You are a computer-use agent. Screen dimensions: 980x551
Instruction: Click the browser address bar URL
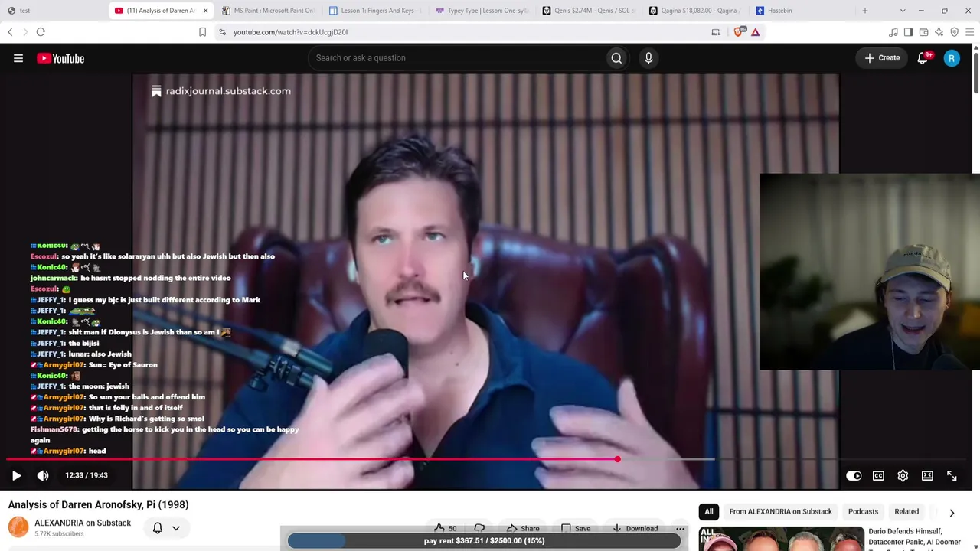click(x=290, y=32)
